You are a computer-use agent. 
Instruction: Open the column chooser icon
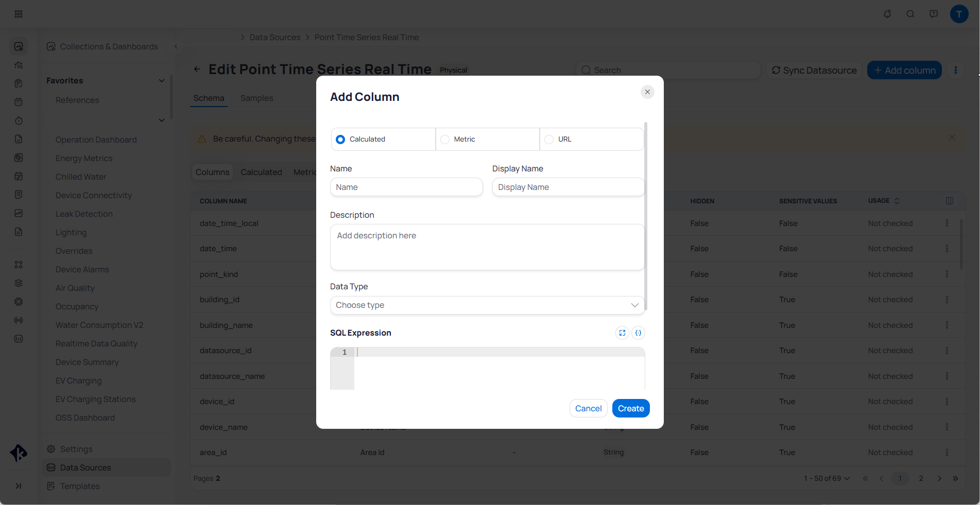[x=950, y=201]
